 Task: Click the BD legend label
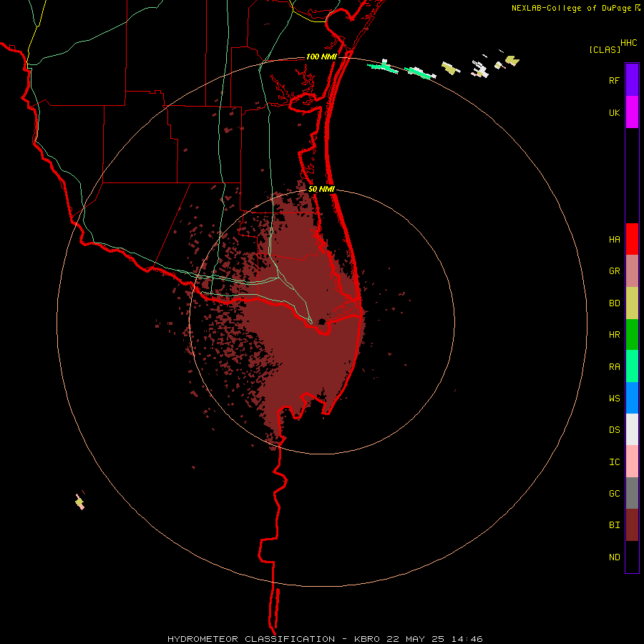pyautogui.click(x=614, y=303)
